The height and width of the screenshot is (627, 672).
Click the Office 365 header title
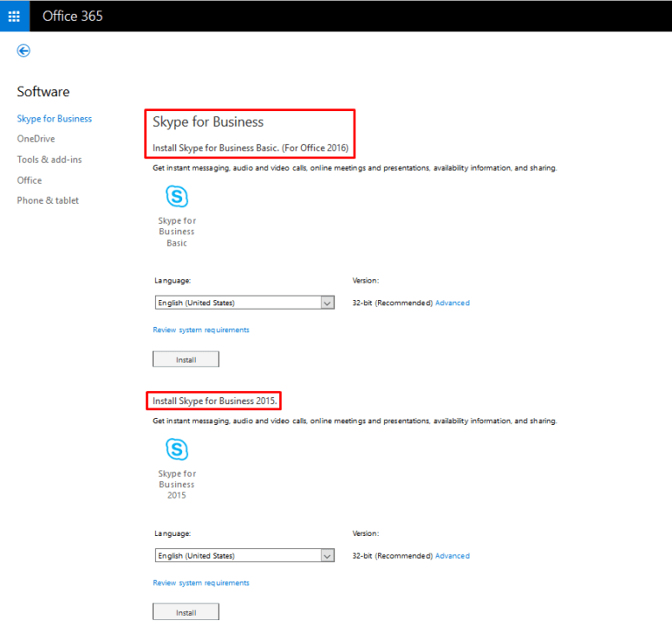73,17
